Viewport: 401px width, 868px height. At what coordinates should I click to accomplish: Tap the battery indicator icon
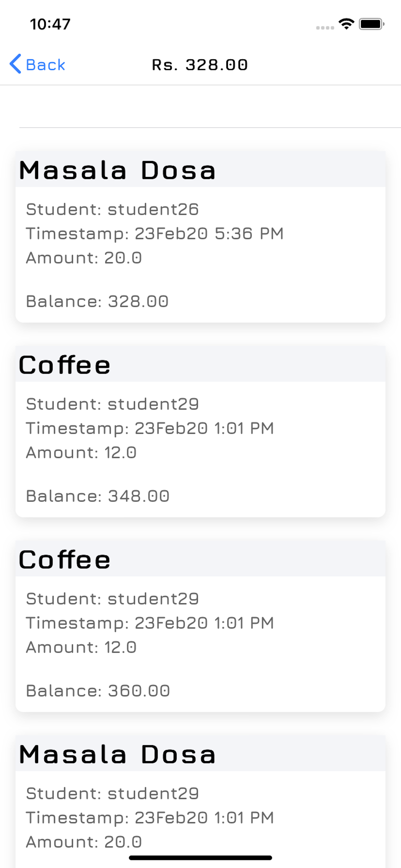(x=371, y=24)
